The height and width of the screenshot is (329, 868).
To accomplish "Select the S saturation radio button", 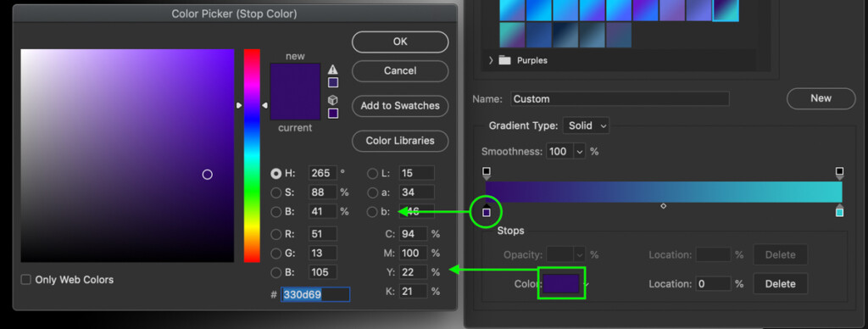I will pos(275,192).
